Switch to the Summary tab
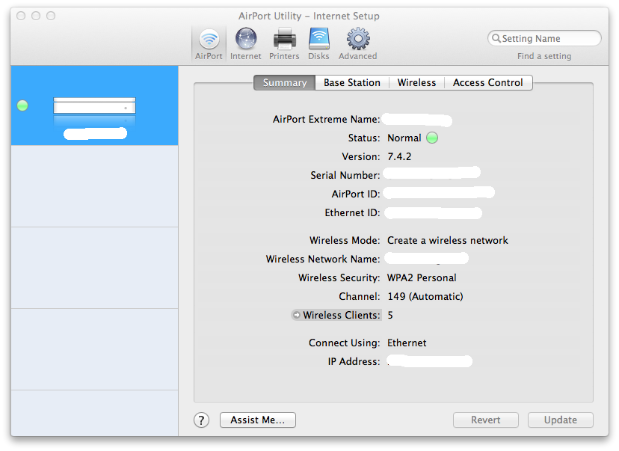619x451 pixels. tap(285, 83)
